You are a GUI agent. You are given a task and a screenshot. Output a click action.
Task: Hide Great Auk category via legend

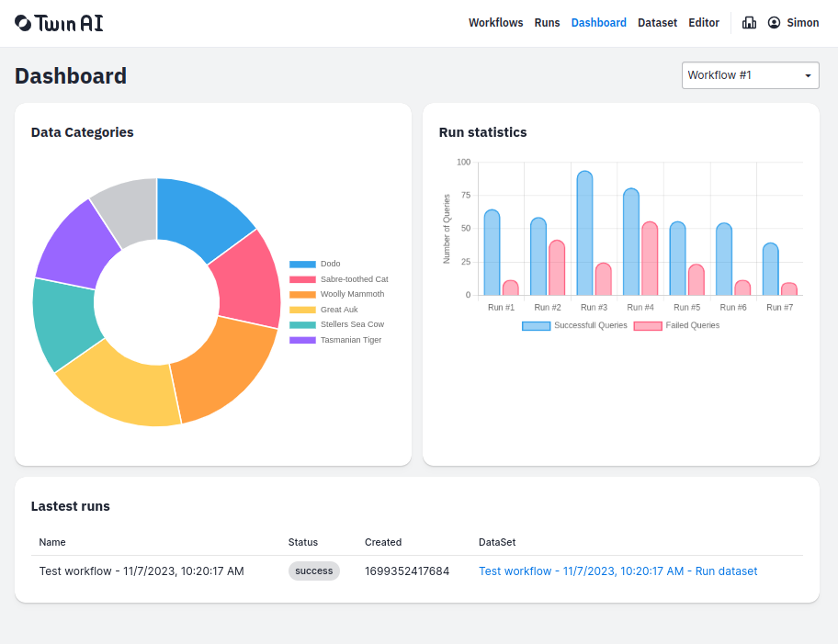(323, 310)
